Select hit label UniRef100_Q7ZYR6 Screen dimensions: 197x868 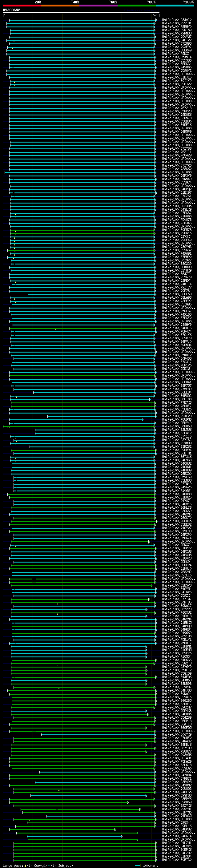176,165
